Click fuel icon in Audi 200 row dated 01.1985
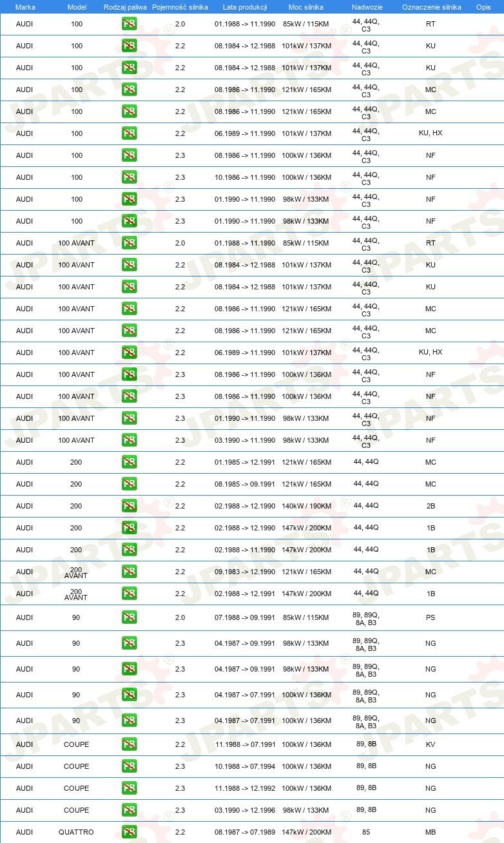The width and height of the screenshot is (504, 843). [x=129, y=462]
